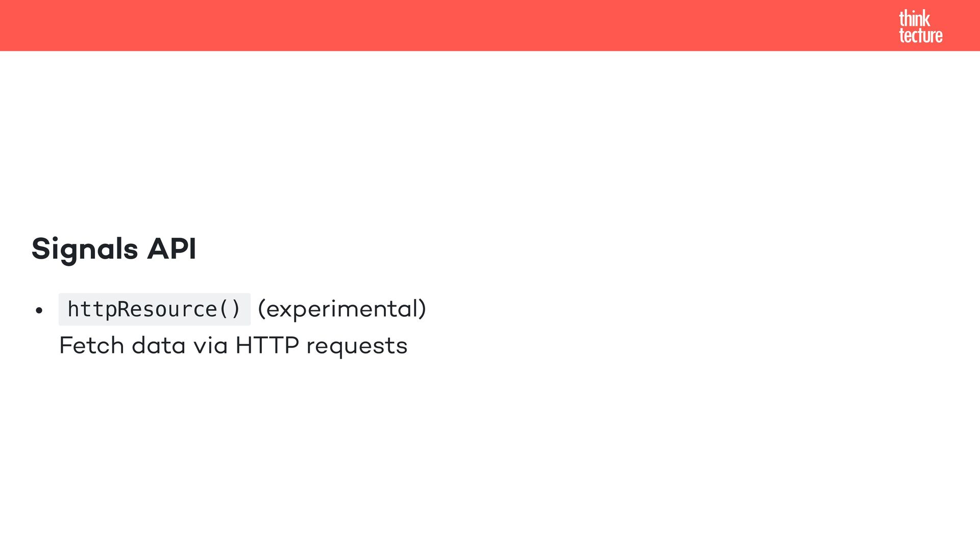Click the "(experimental)" label
This screenshot has width=980, height=551.
[x=342, y=309]
